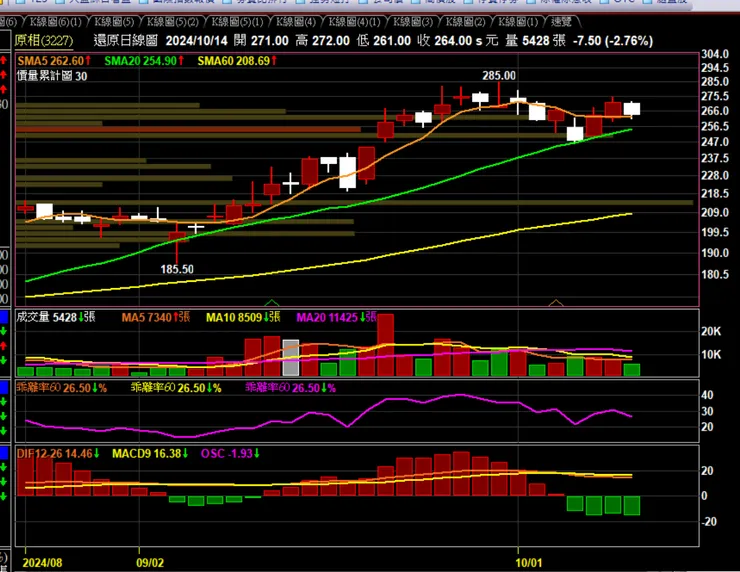Click the 10/01 date axis label
Image resolution: width=740 pixels, height=572 pixels.
(x=529, y=563)
